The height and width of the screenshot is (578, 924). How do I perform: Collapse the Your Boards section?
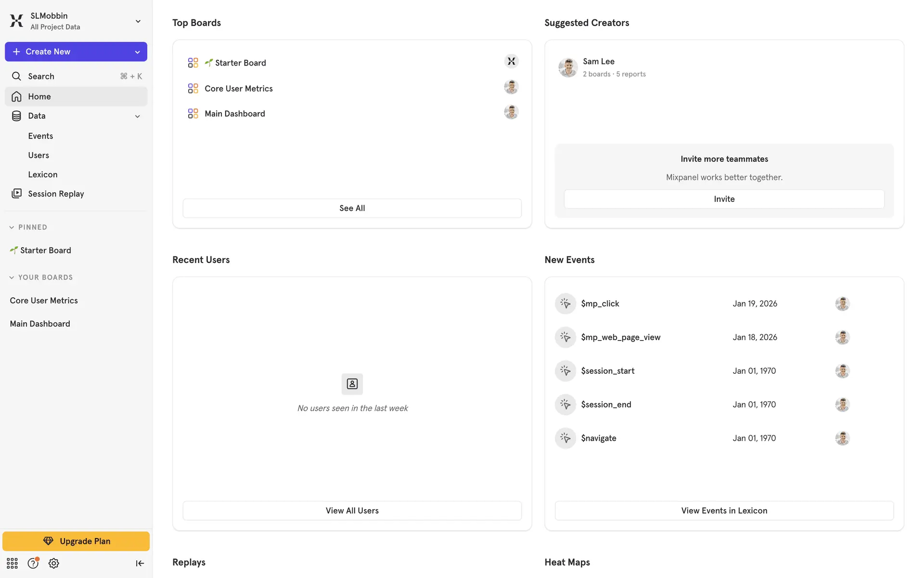[x=12, y=277]
